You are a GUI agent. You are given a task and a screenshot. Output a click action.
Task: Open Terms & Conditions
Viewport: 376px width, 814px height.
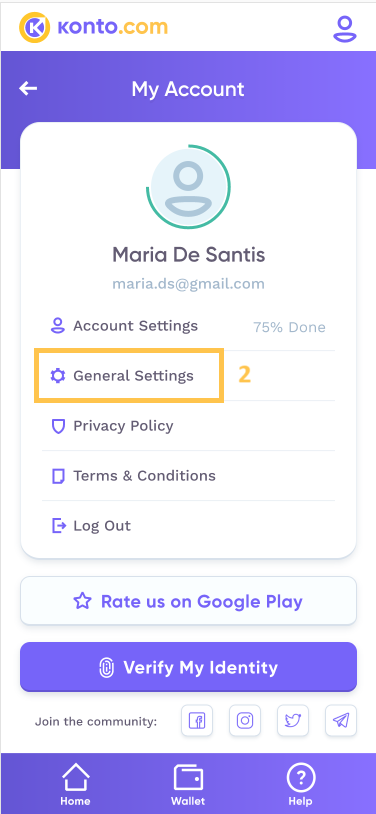pos(188,476)
